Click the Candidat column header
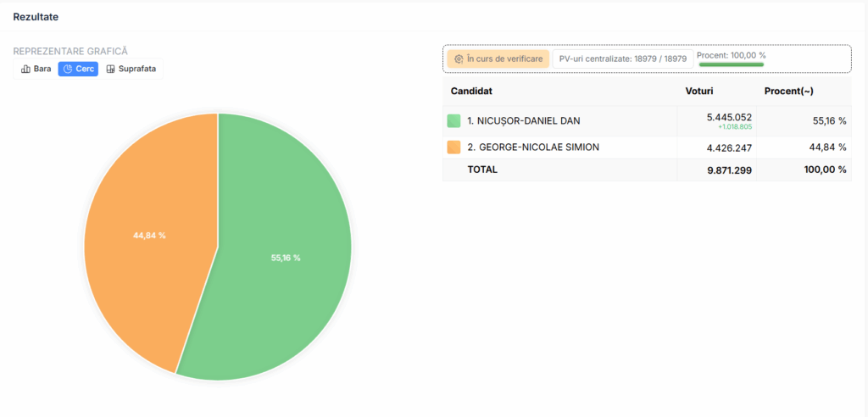 tap(471, 91)
